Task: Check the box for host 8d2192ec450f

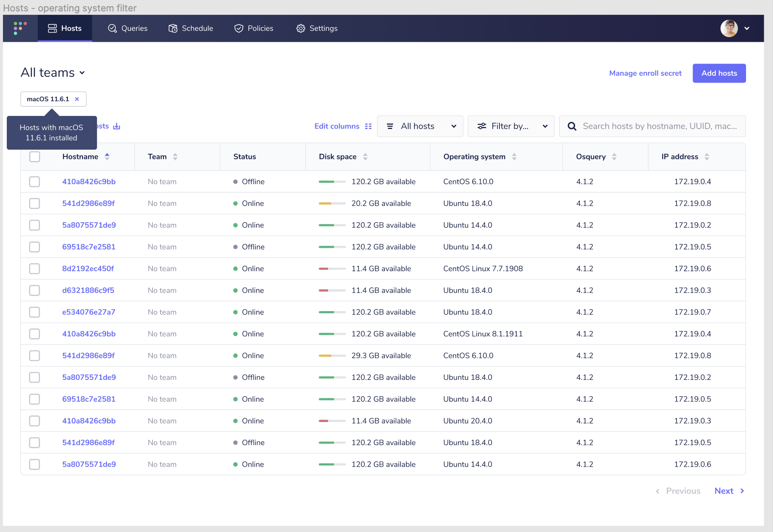Action: coord(35,269)
